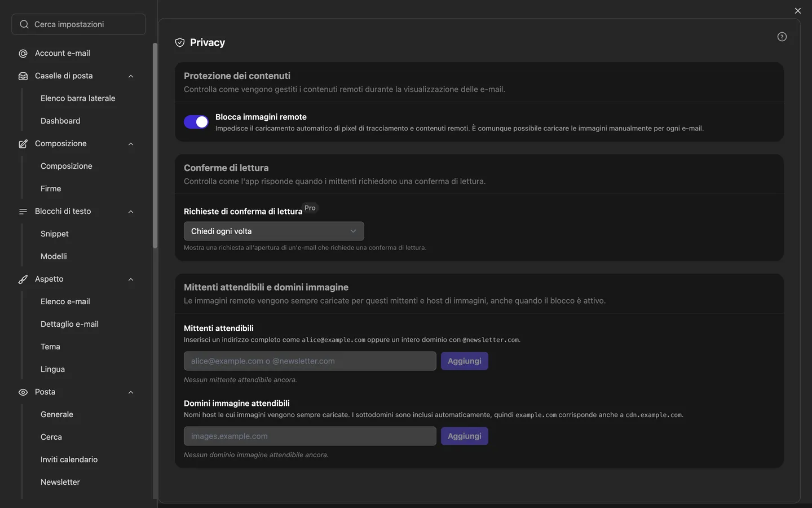This screenshot has height=508, width=812.
Task: Collapse the Caselle di posta section
Action: tap(131, 76)
